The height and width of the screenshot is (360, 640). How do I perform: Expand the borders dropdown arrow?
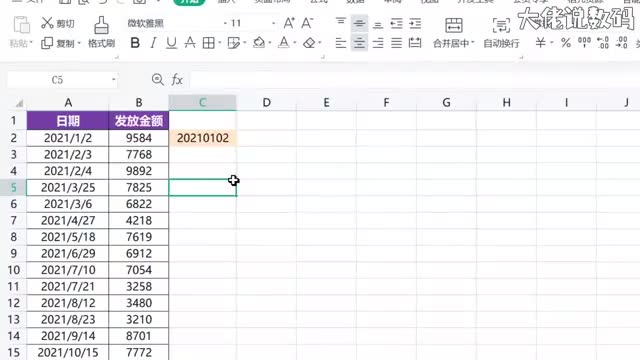[x=220, y=43]
